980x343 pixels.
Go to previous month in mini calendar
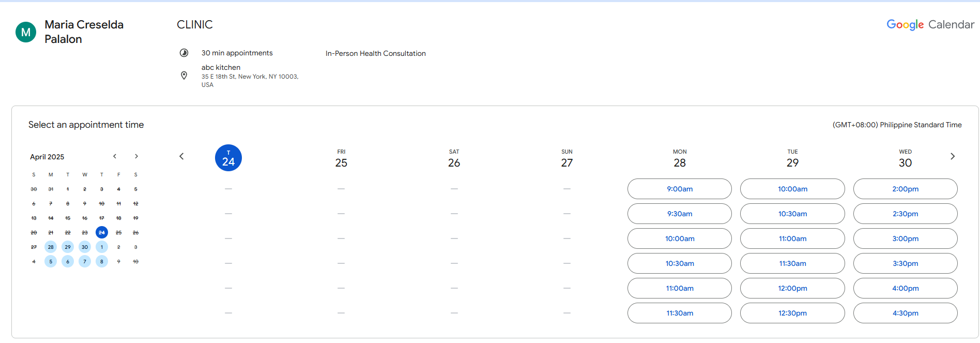click(x=115, y=156)
